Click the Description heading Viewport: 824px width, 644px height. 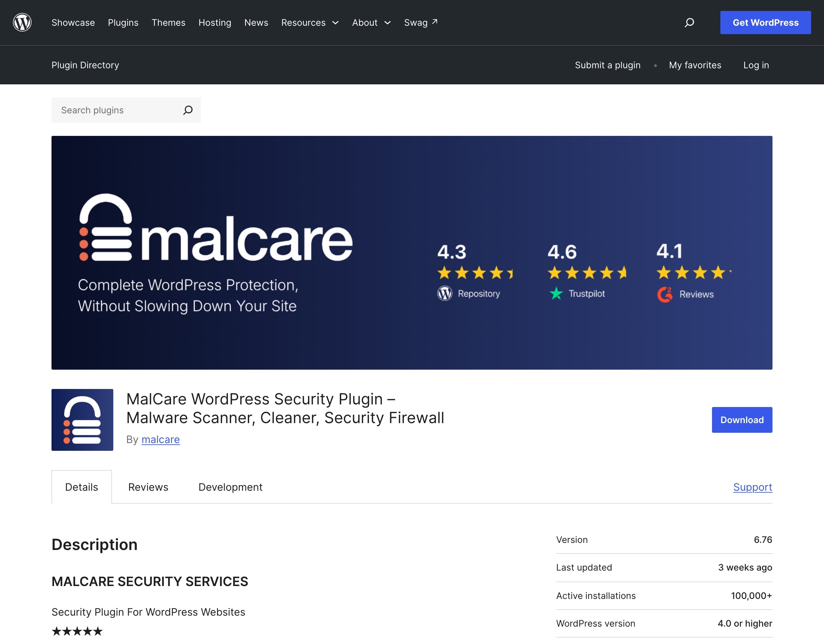coord(94,545)
